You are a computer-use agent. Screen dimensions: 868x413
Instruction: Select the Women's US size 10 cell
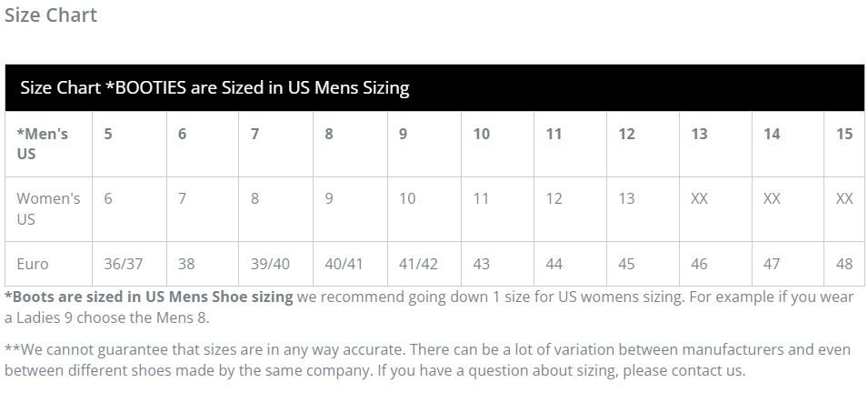click(407, 198)
